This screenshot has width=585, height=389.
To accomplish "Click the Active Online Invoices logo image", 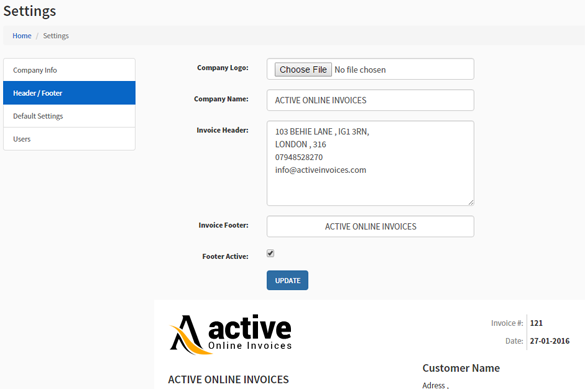I will [231, 334].
